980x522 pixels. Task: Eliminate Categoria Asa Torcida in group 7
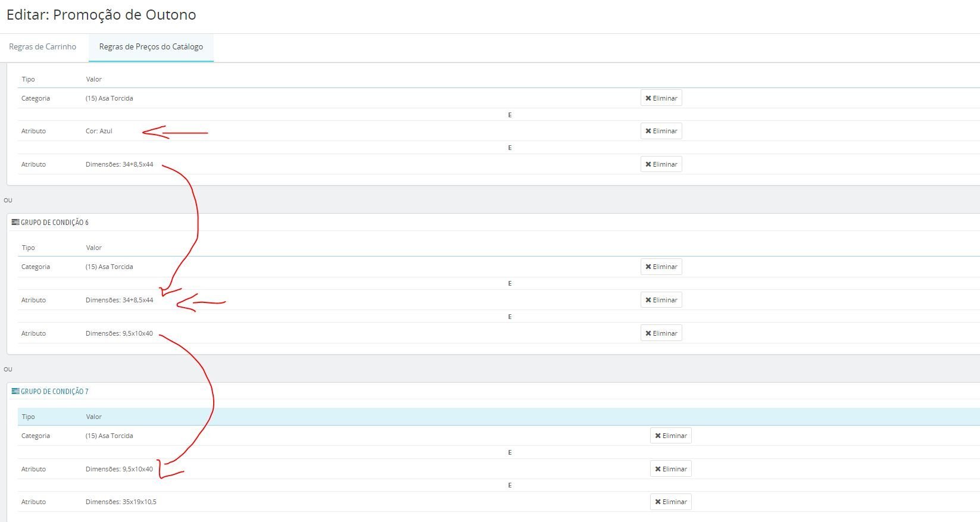670,436
